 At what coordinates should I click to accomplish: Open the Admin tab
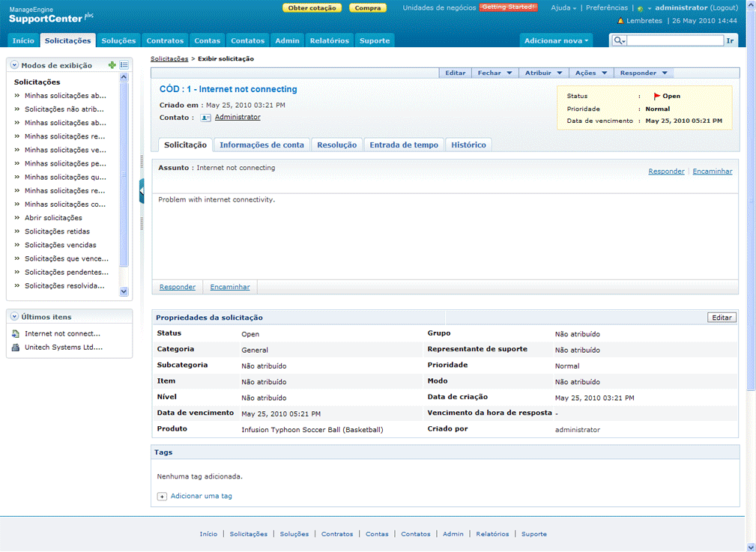288,41
